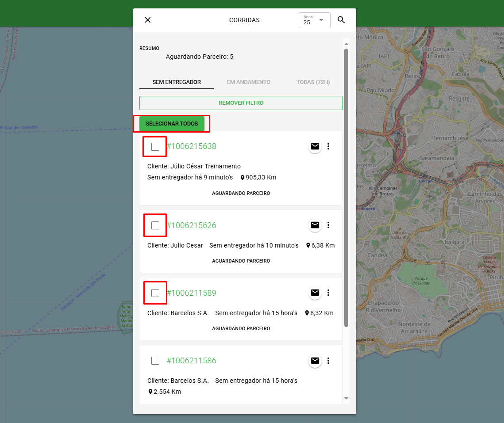Open more options menu for ride #1006211589

[328, 293]
